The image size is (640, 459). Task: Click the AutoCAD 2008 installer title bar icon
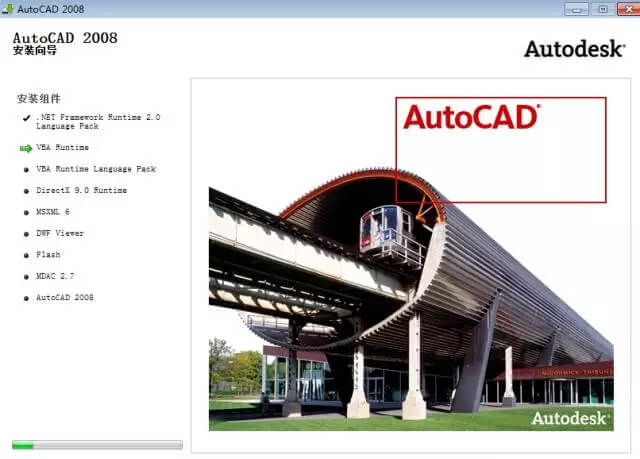click(x=7, y=9)
